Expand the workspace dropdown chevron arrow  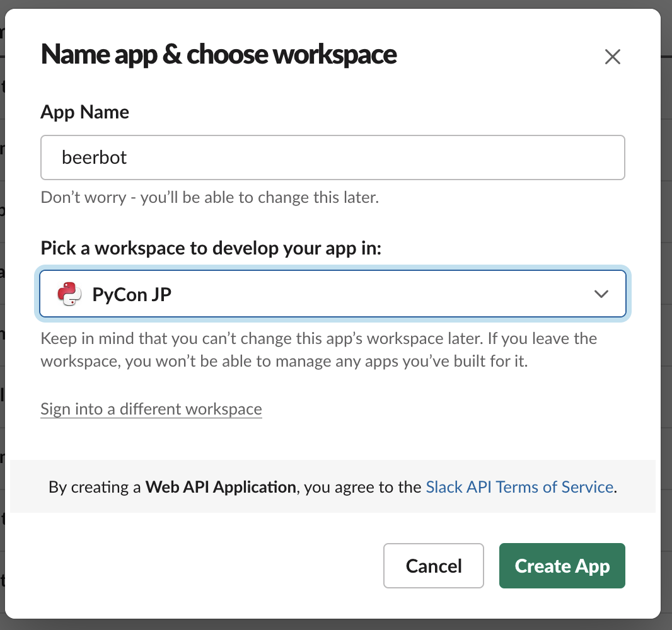601,294
